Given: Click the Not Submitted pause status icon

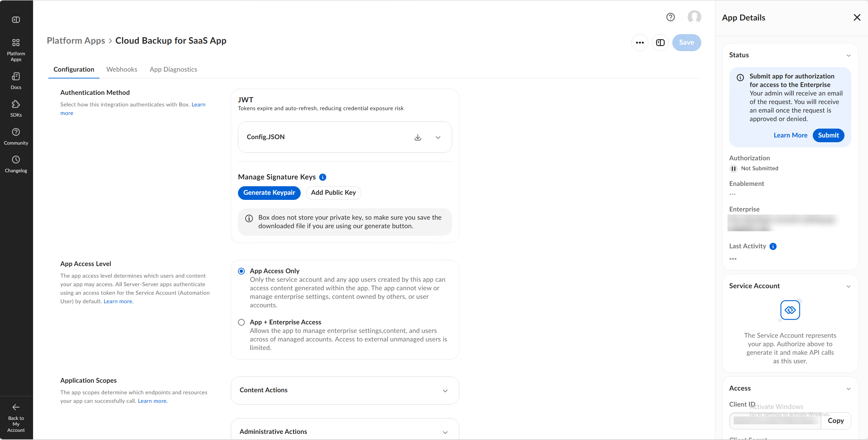Looking at the screenshot, I should pyautogui.click(x=733, y=168).
